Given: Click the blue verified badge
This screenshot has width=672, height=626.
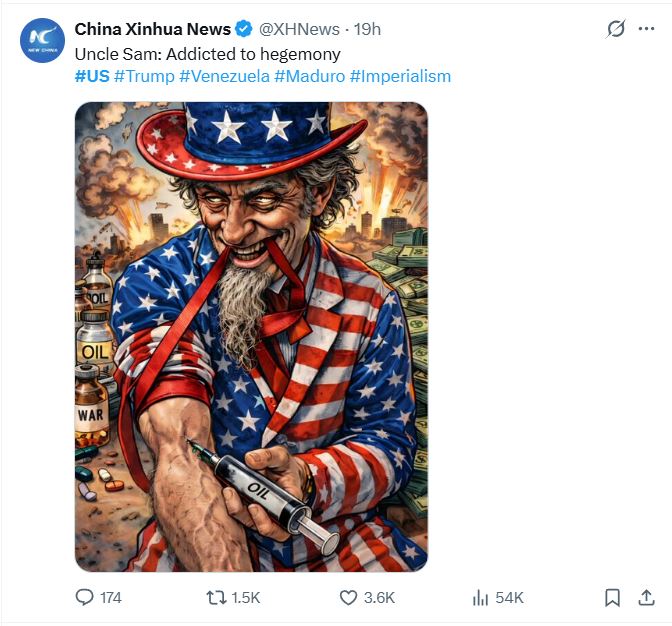Looking at the screenshot, I should coord(243,30).
